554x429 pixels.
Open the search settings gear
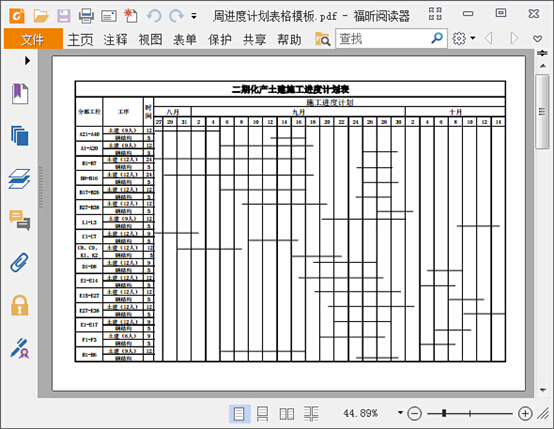coord(459,38)
